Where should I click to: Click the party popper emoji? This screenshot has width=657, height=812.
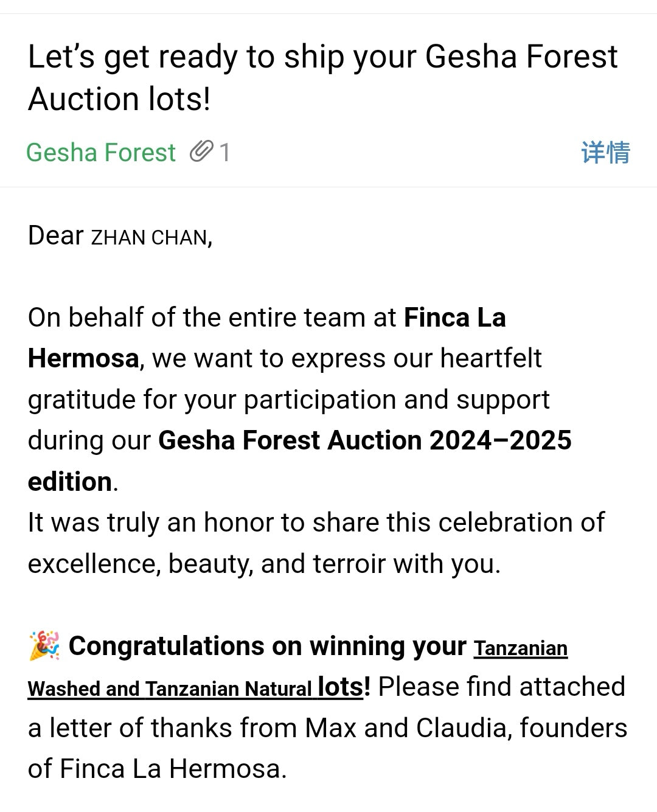pyautogui.click(x=44, y=646)
